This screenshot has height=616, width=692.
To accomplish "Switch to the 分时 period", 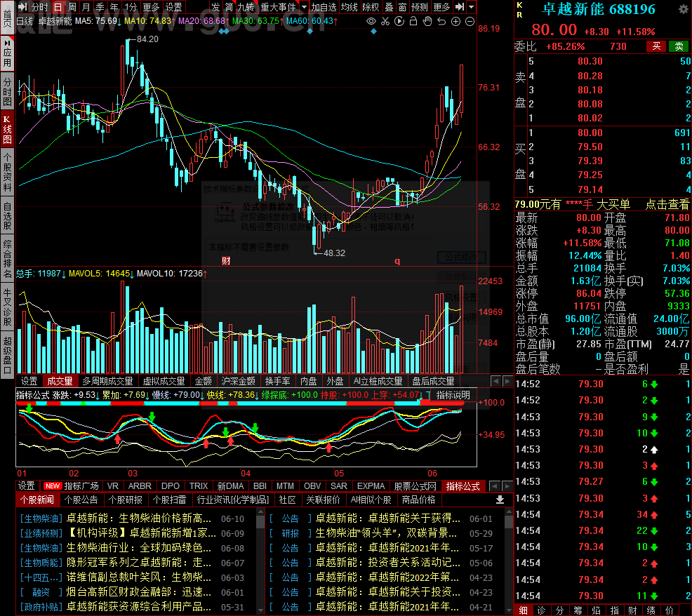I will coord(39,7).
